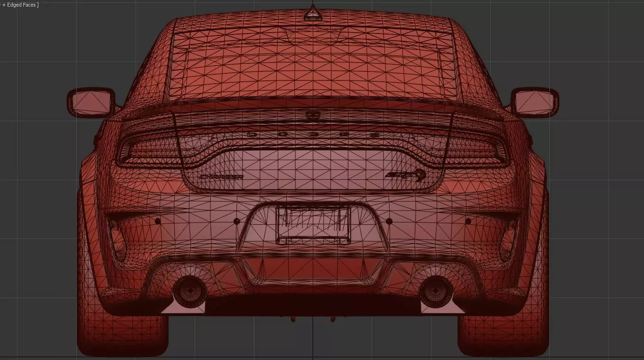Select the left exhaust tip

click(x=189, y=291)
